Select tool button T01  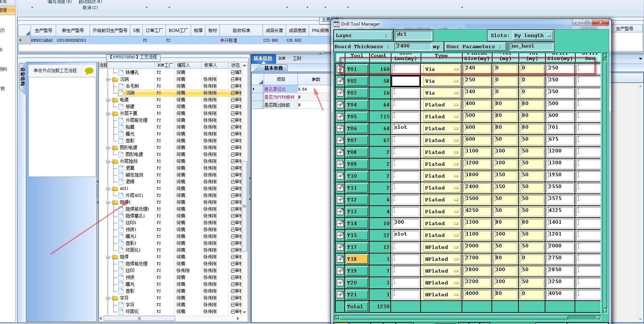[x=357, y=69]
